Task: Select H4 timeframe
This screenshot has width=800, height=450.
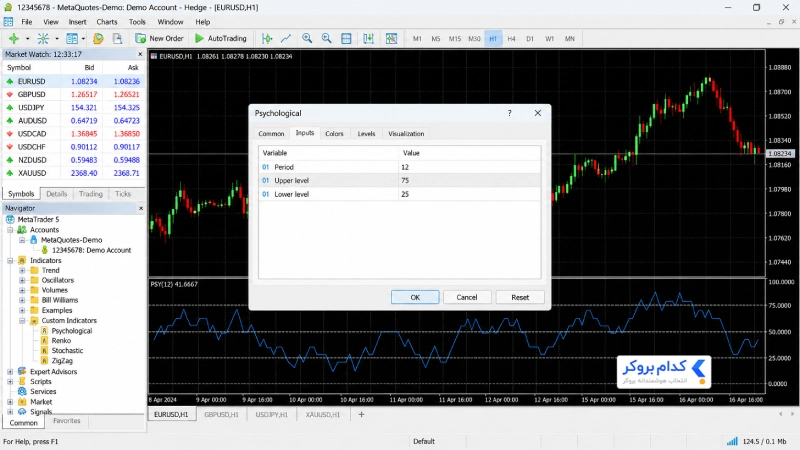Action: click(x=511, y=39)
